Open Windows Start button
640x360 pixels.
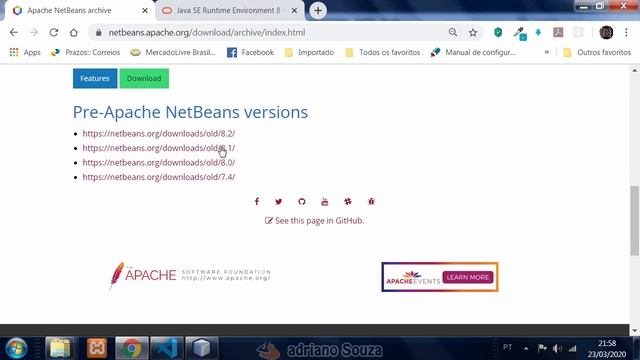click(16, 348)
